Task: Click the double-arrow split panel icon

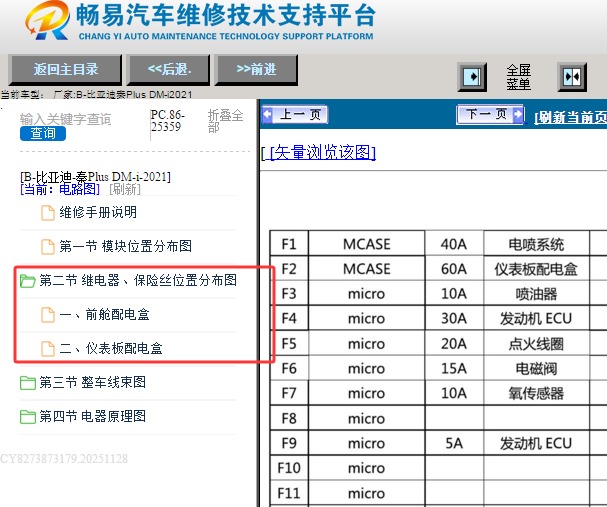Action: 572,77
